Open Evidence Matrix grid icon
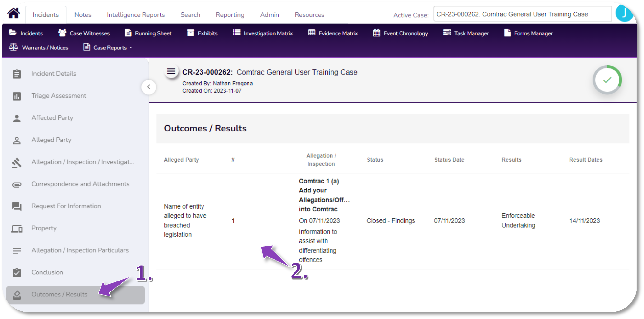 312,33
